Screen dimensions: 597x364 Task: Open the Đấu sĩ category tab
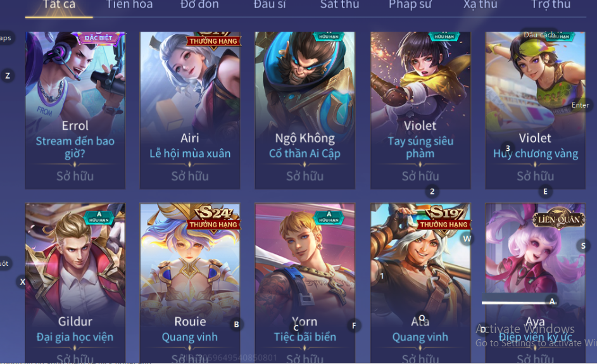click(x=270, y=5)
